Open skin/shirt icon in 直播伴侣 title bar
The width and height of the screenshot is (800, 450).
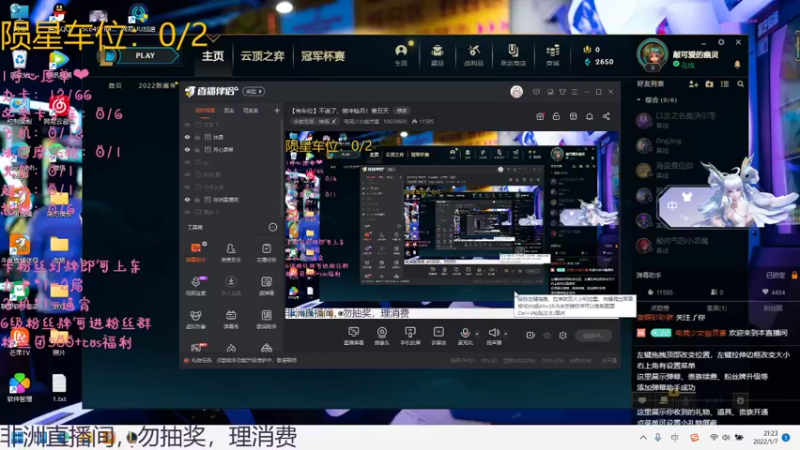pos(562,92)
